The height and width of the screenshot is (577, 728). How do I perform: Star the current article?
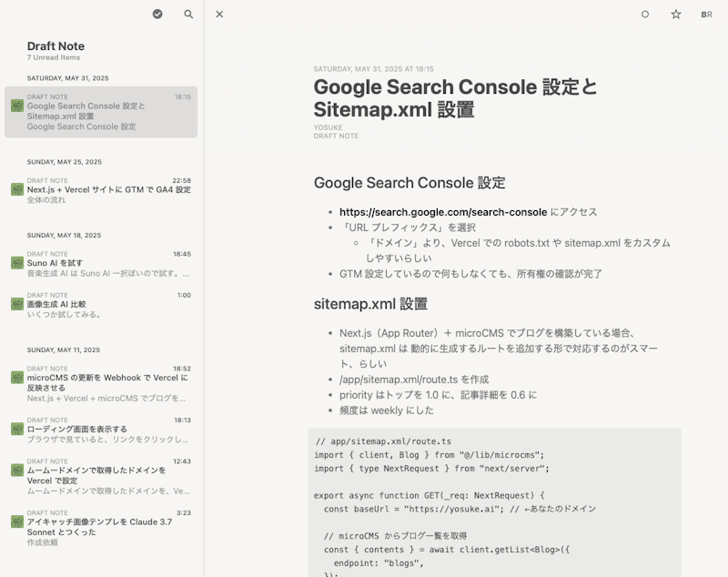tap(676, 15)
